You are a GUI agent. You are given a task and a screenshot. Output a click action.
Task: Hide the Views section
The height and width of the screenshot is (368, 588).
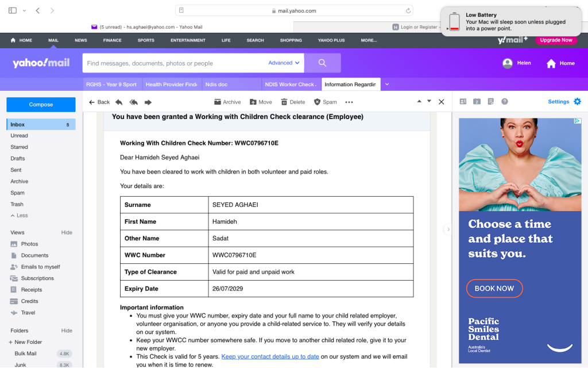[x=67, y=233]
